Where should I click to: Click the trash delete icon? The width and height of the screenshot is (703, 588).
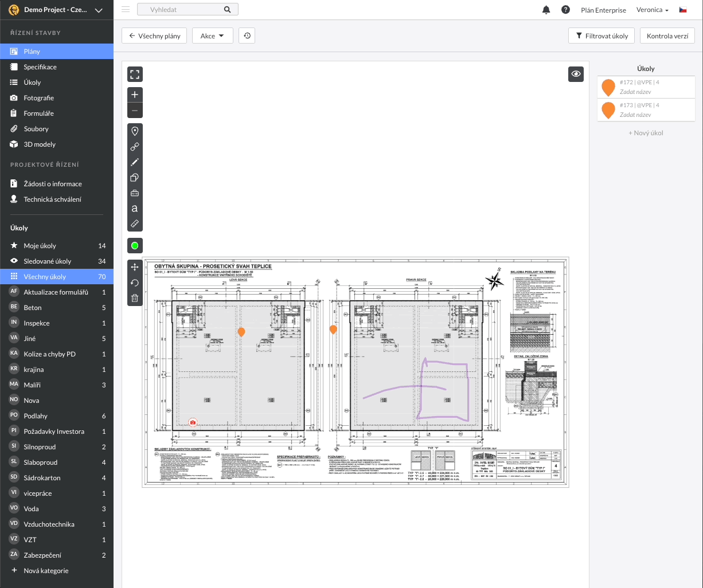(x=135, y=298)
